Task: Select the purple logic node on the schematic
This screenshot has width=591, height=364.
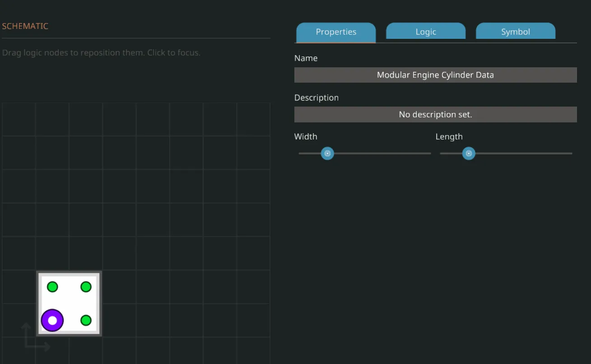Action: [x=52, y=320]
